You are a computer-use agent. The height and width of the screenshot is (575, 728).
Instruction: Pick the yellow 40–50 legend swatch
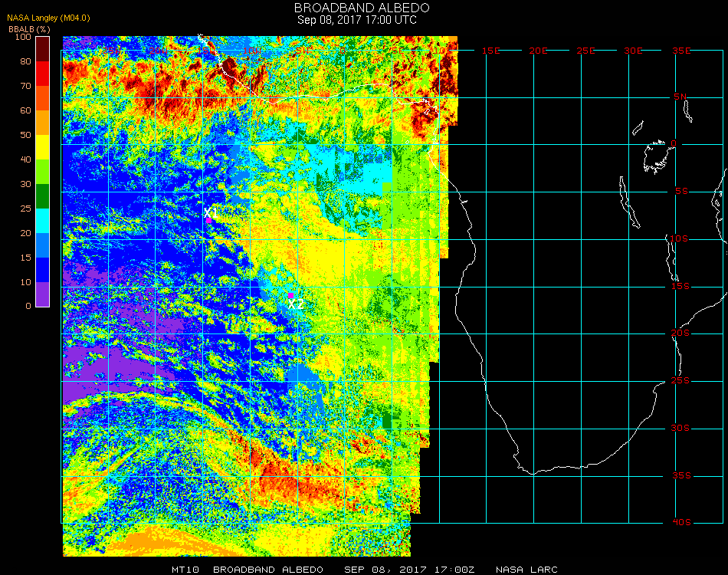pos(43,147)
